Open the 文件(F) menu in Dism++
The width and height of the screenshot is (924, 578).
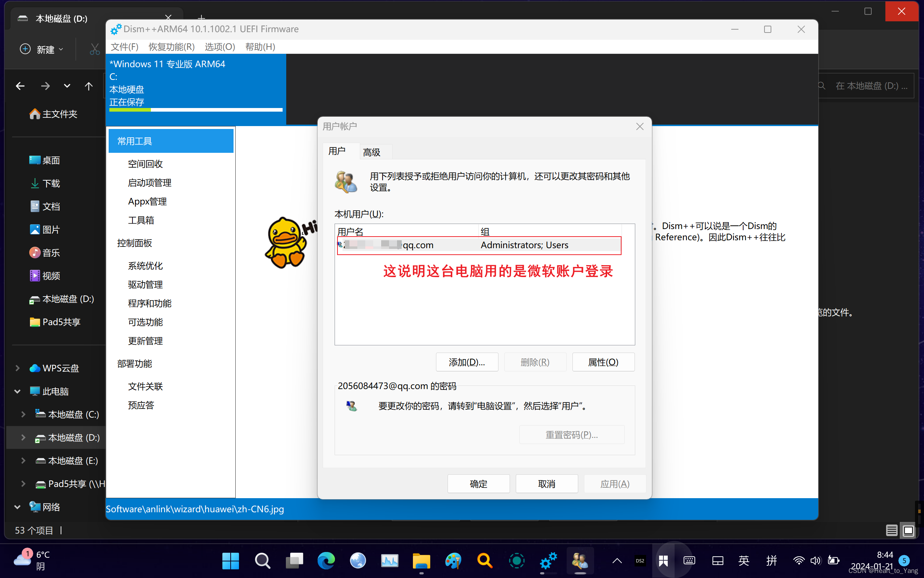click(125, 47)
